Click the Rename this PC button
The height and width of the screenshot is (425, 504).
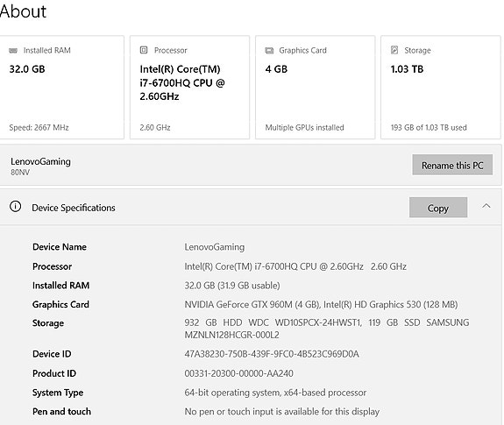coord(452,165)
